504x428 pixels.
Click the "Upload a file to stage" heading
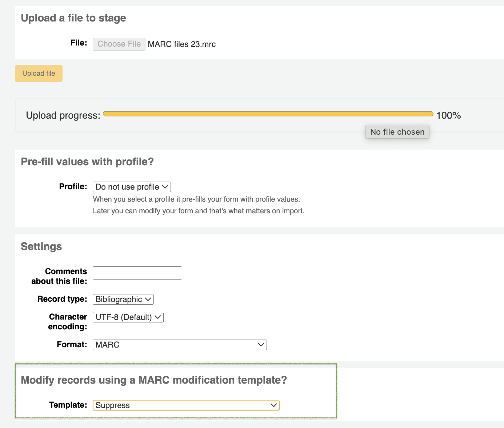(73, 18)
